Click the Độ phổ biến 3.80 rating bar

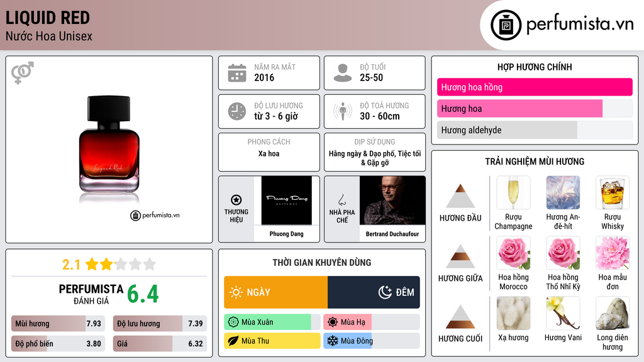(58, 344)
